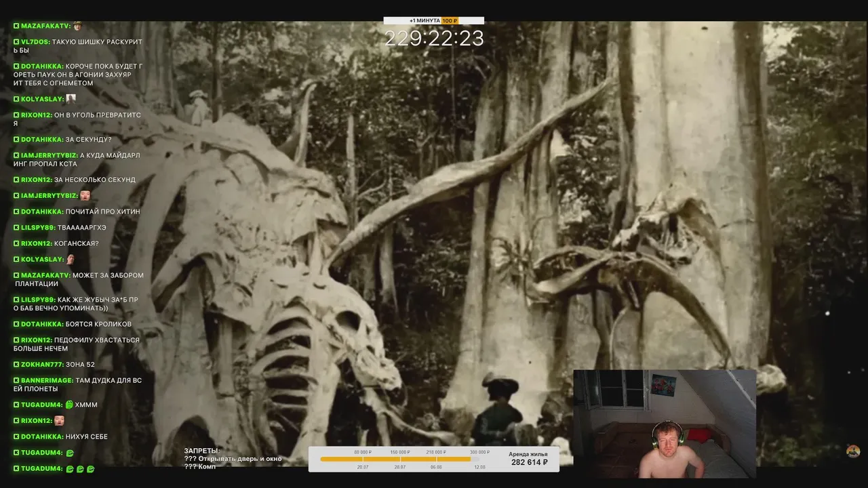The width and height of the screenshot is (868, 488).
Task: Open BANNERIMAGE username in chat
Action: coord(47,381)
